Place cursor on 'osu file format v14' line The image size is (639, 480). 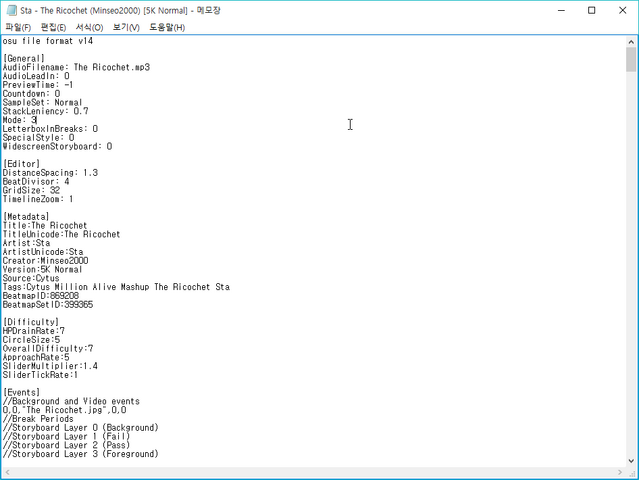pos(48,41)
